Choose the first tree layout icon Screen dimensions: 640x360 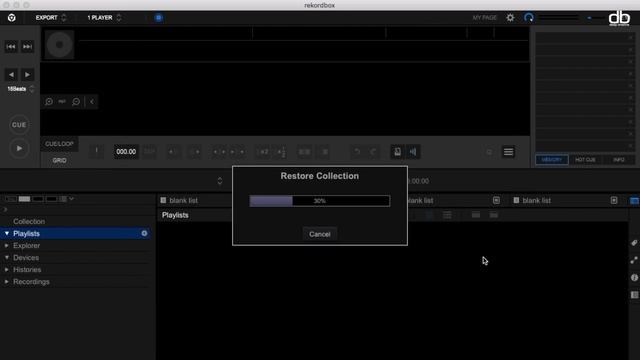[11, 199]
